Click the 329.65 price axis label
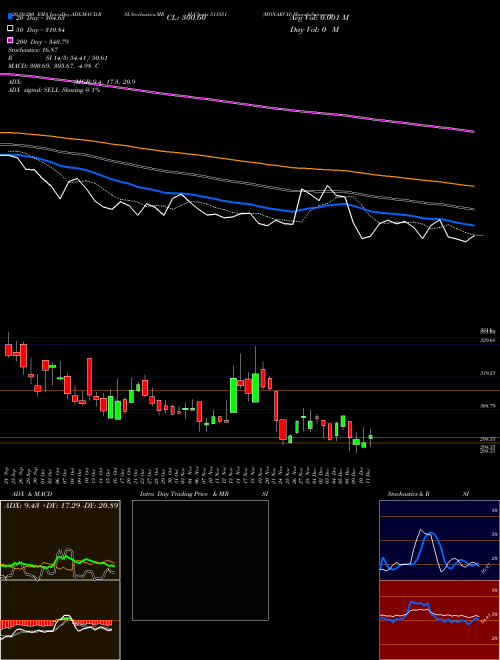 pos(488,340)
